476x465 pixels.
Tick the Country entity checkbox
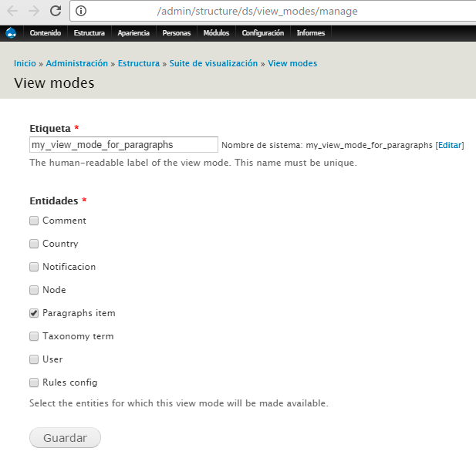34,244
